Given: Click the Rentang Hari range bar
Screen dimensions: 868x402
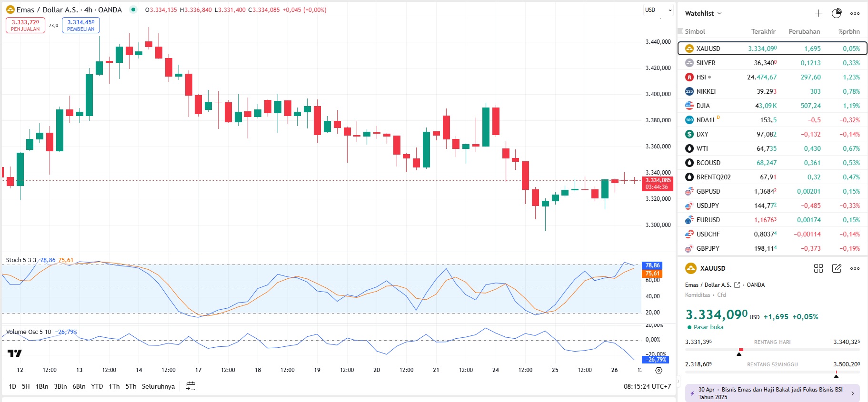Looking at the screenshot, I should tap(772, 350).
